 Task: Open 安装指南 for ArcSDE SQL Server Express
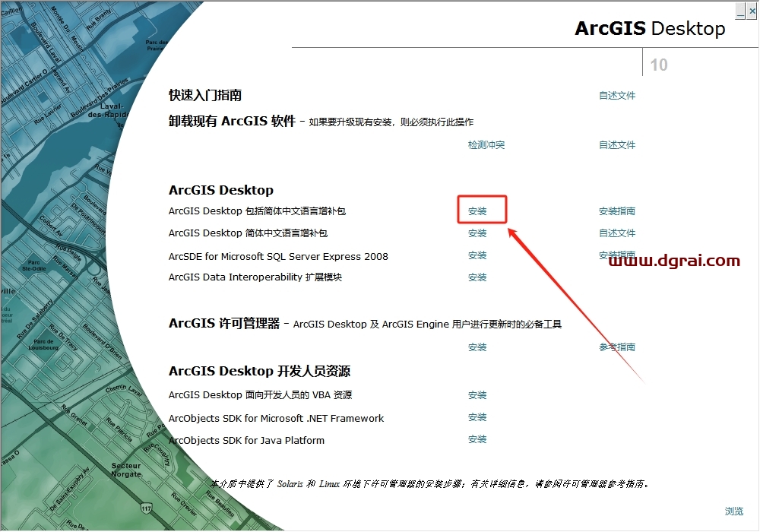point(617,255)
